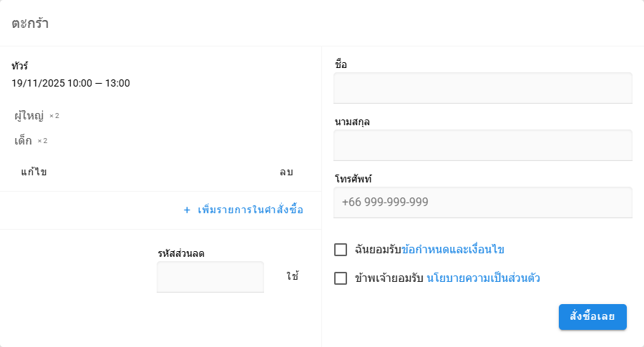Click the ทัวร์ item title
The image size is (644, 347).
(x=20, y=66)
